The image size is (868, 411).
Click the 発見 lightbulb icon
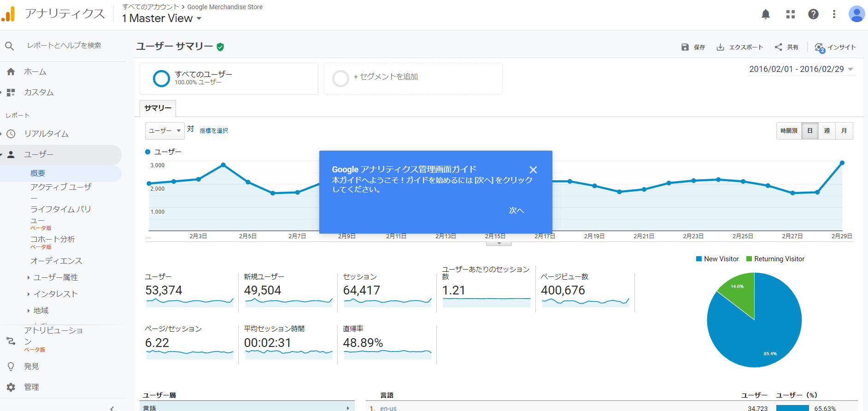point(11,367)
